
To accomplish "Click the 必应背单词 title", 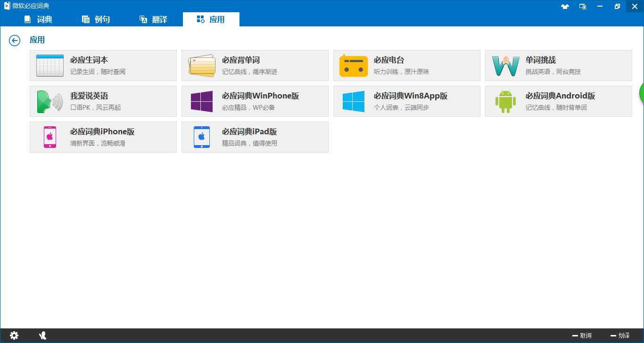I will pyautogui.click(x=241, y=60).
